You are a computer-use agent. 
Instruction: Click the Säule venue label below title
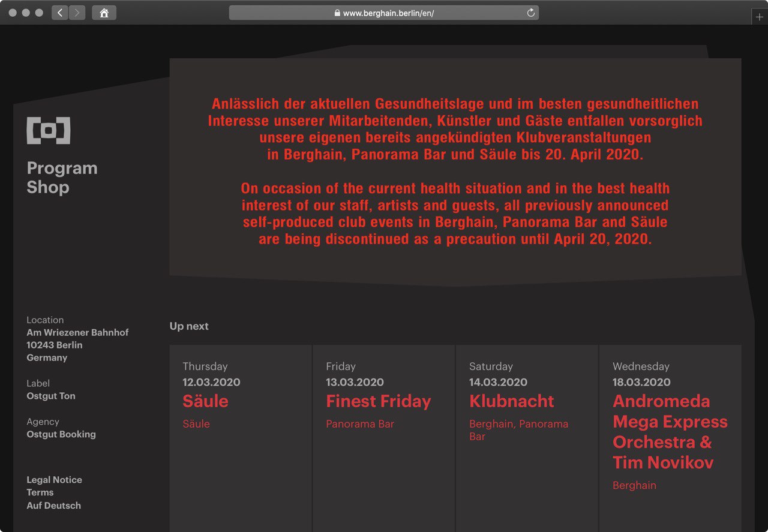pyautogui.click(x=196, y=424)
